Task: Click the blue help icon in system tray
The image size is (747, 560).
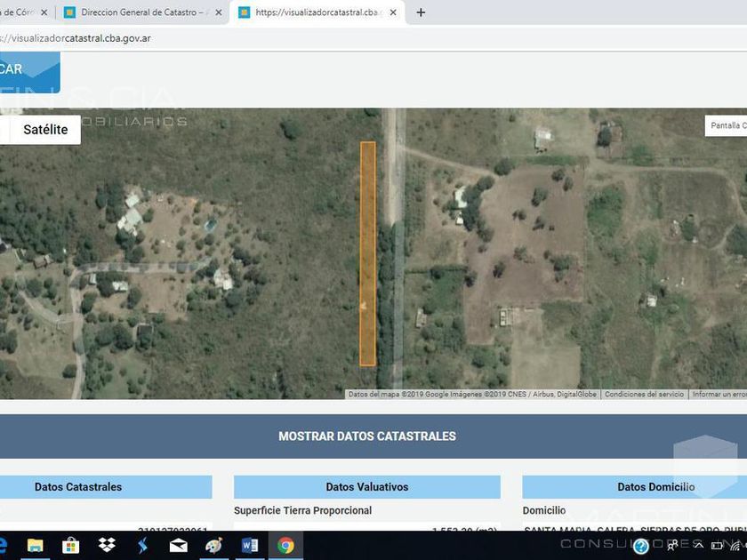Action: tap(640, 547)
